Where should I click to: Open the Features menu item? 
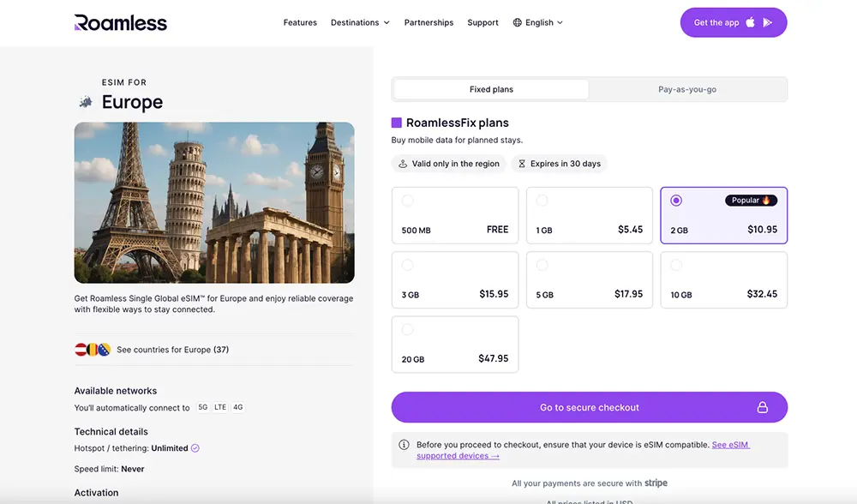[x=300, y=23]
